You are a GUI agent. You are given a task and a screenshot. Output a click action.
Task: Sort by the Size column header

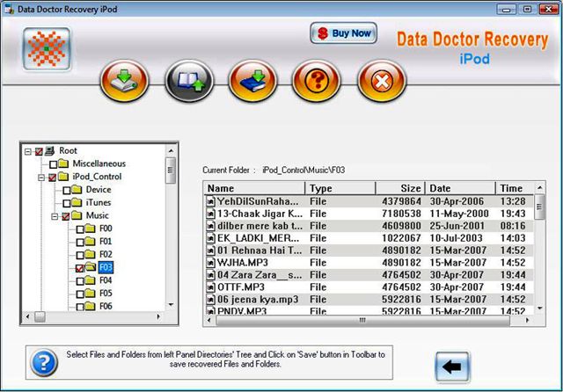tap(400, 188)
